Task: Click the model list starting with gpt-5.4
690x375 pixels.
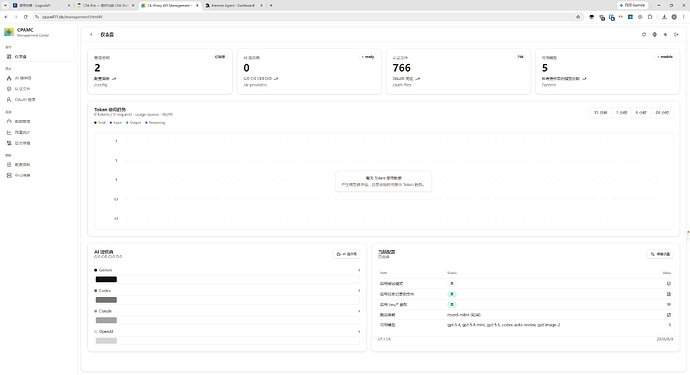Action: tap(503, 325)
